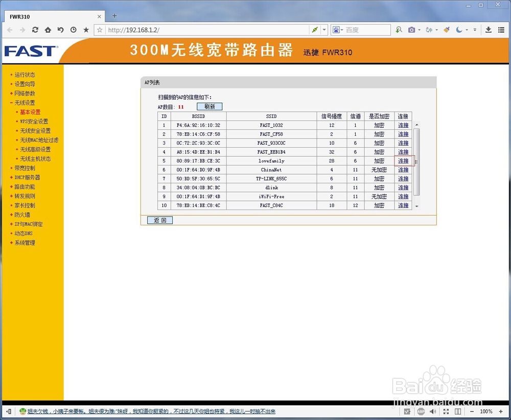Open the address bar dropdown arrow
The height and width of the screenshot is (420, 511).
tap(324, 30)
